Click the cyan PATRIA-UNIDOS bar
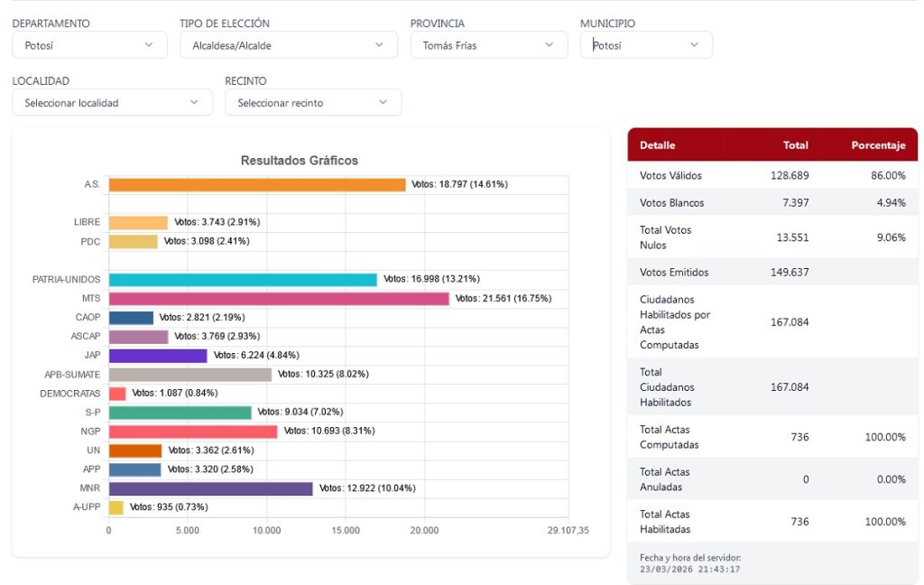 pyautogui.click(x=243, y=280)
